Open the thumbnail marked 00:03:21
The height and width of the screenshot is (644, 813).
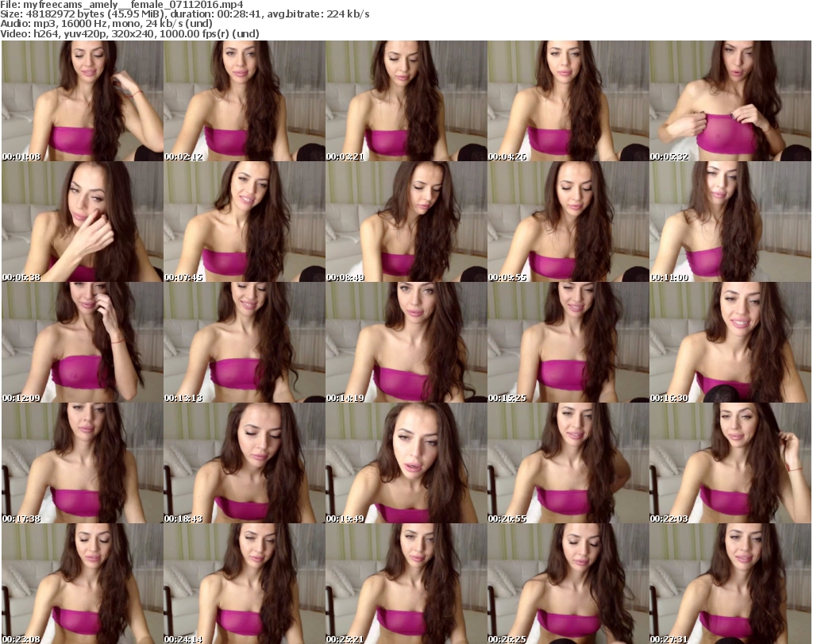(x=406, y=101)
